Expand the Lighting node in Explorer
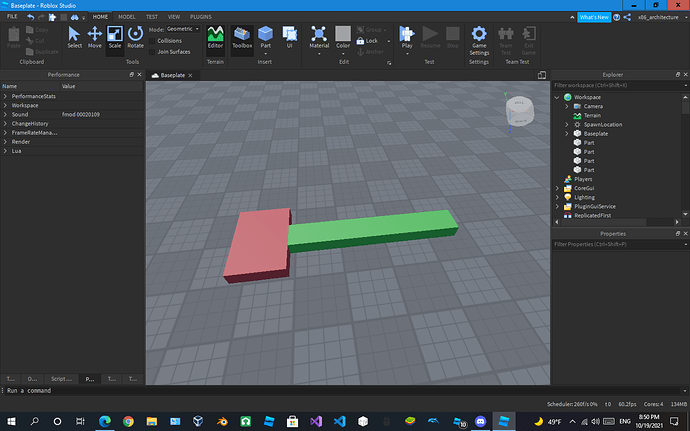The image size is (690, 431). coord(557,197)
